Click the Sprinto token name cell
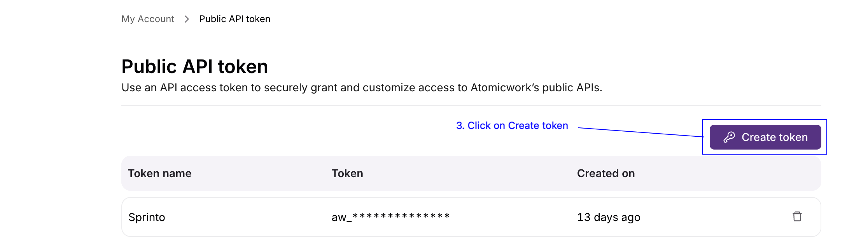The height and width of the screenshot is (249, 868). tap(146, 216)
